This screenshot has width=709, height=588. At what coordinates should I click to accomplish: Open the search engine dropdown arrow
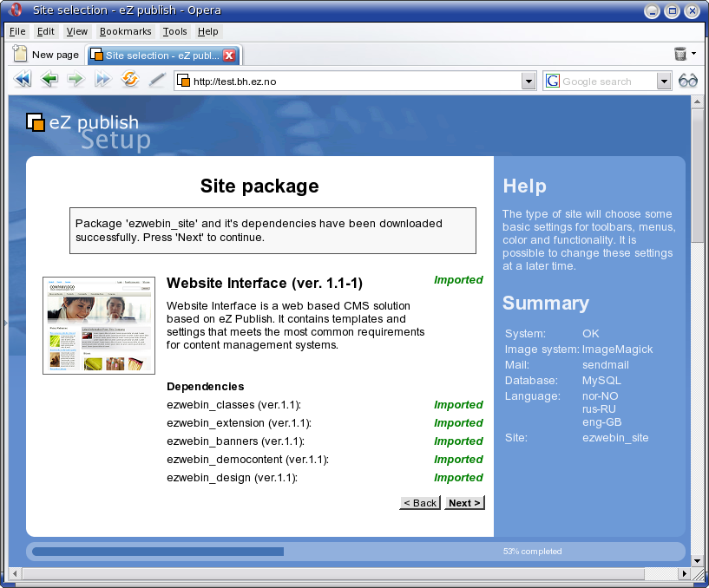664,82
